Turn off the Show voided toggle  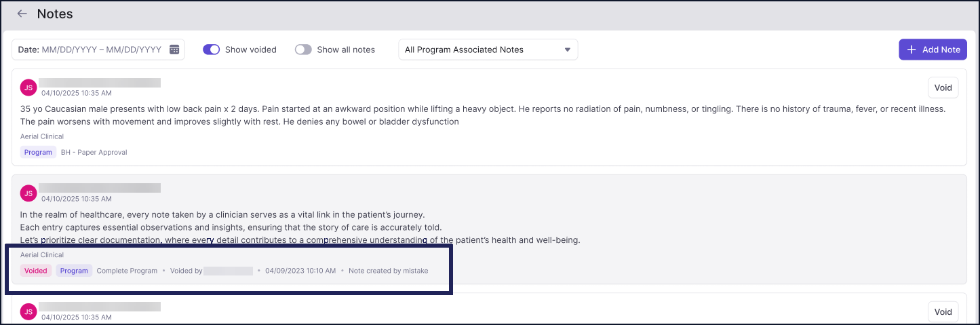point(212,50)
